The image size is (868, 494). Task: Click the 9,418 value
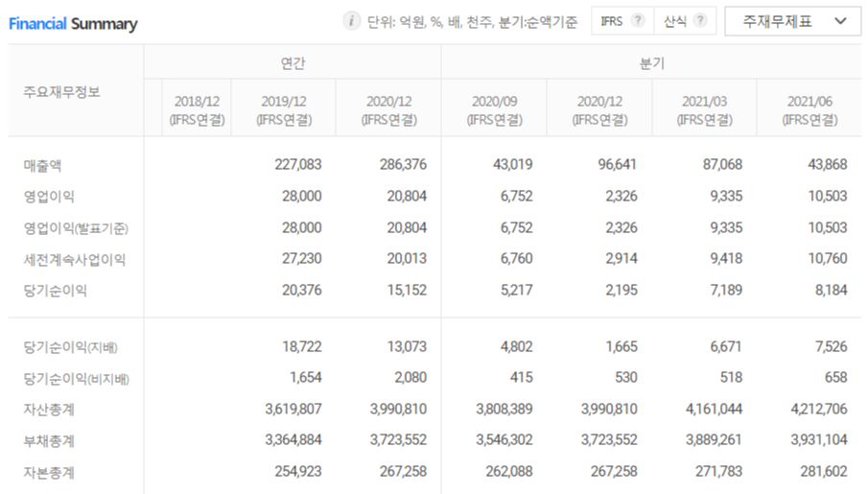726,259
